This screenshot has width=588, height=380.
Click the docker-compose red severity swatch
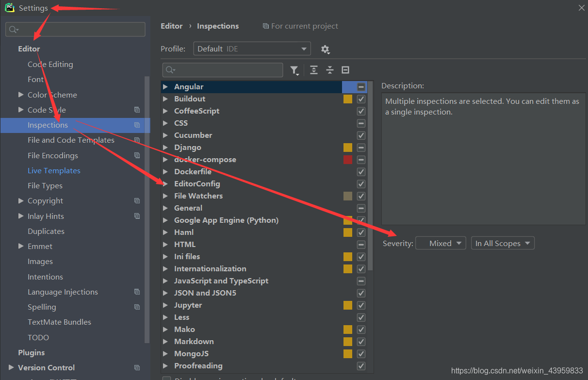pos(348,160)
